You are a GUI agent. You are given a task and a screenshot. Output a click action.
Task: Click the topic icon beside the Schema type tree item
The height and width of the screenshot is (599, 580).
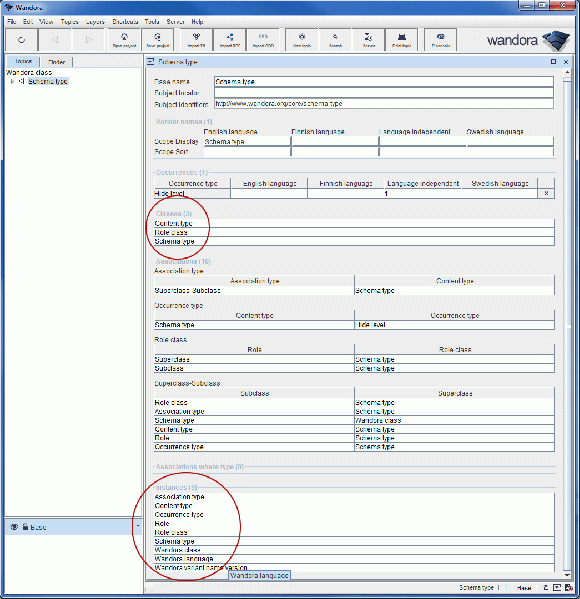(x=22, y=81)
